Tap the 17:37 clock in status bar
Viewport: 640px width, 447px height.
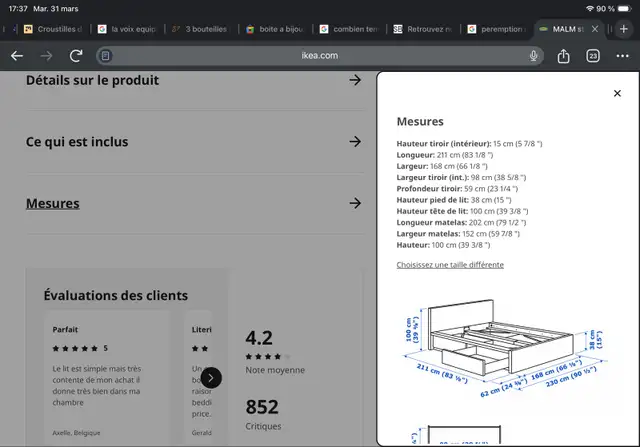pyautogui.click(x=18, y=9)
